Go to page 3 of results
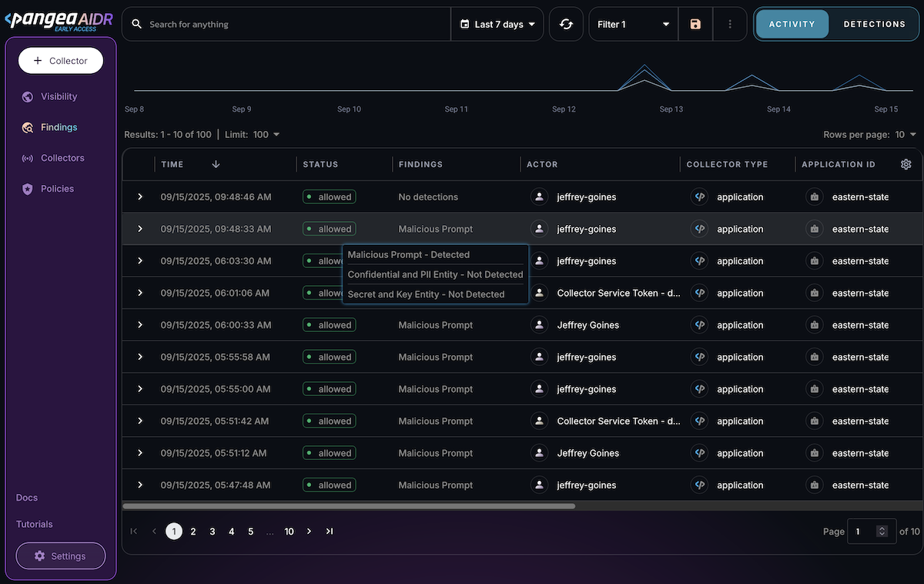Screen dimensions: 924x584 tap(213, 532)
